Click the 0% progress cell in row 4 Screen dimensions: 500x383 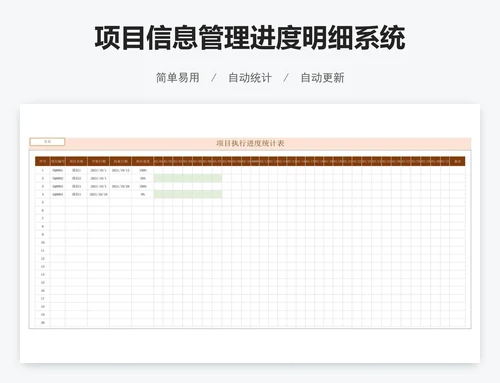(x=143, y=194)
